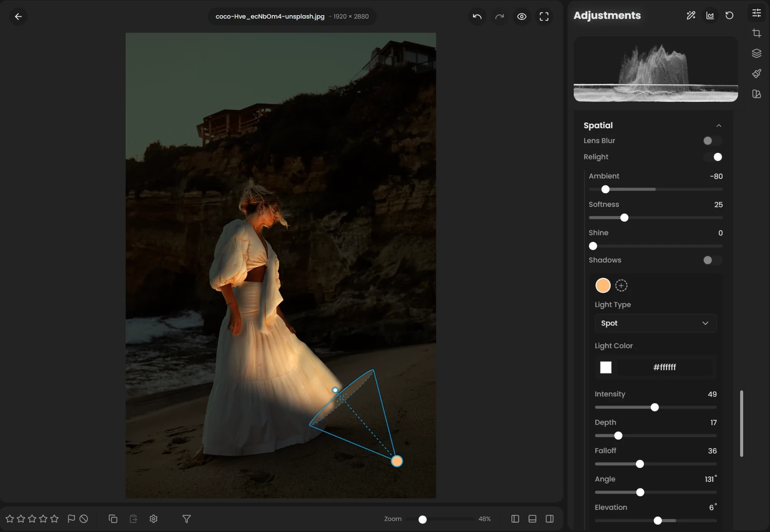This screenshot has height=532, width=770.
Task: Undo the last edit
Action: (x=477, y=16)
